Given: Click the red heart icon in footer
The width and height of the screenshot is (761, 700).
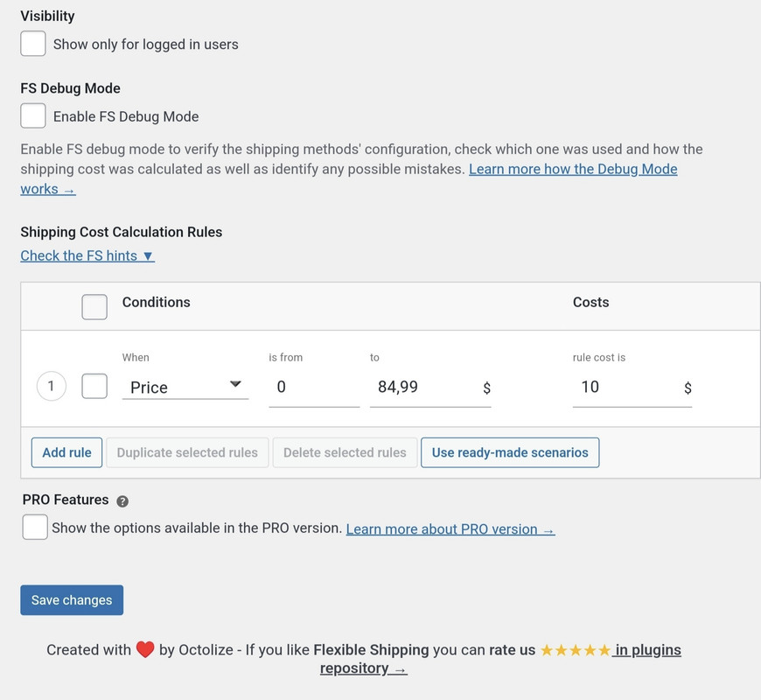Looking at the screenshot, I should (x=145, y=650).
